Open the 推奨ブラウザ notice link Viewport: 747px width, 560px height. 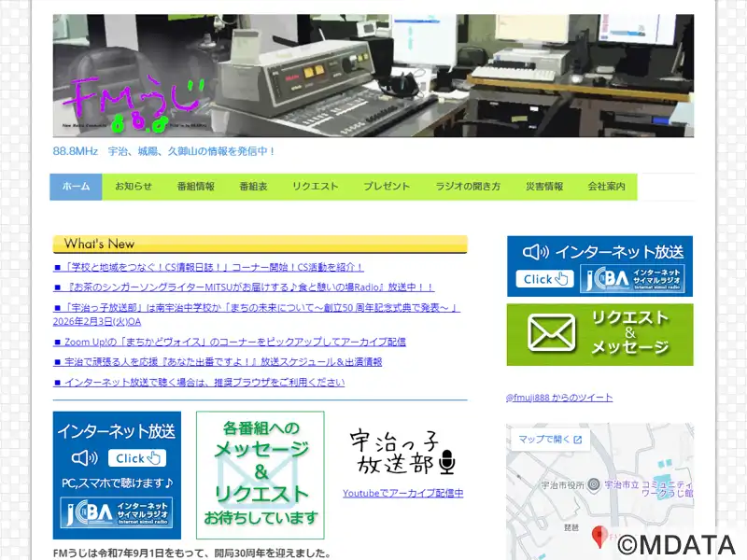[x=199, y=383]
